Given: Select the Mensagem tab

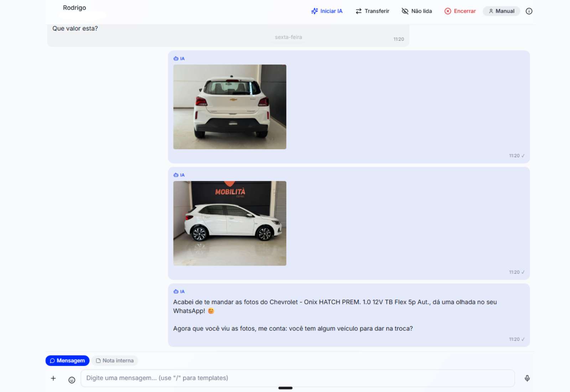Looking at the screenshot, I should click(67, 361).
